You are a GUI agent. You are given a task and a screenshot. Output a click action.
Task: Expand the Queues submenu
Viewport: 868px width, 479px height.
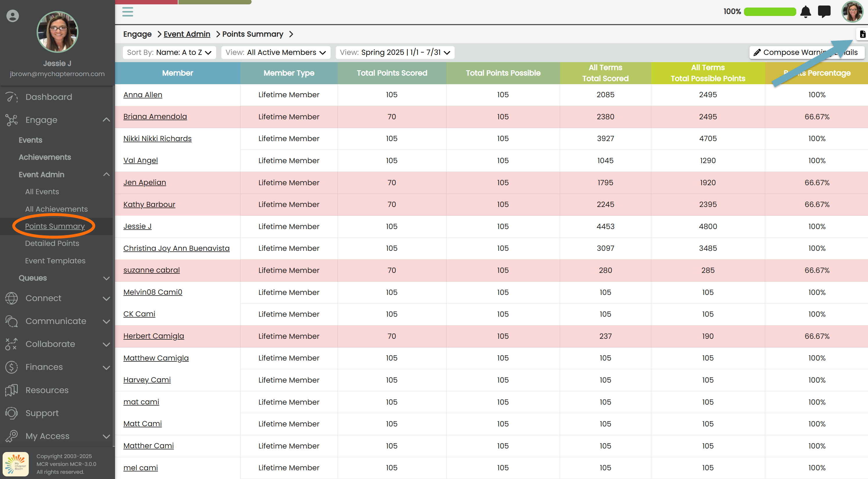[106, 278]
